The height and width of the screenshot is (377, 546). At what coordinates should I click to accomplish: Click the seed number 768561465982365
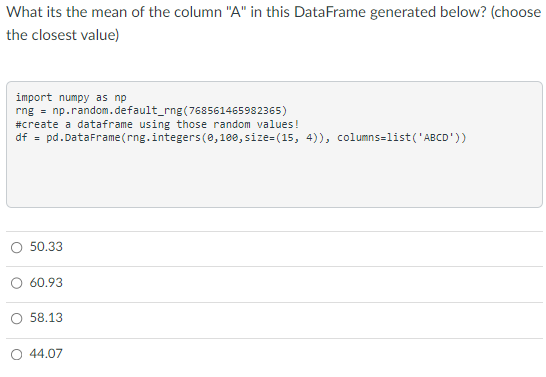point(235,110)
